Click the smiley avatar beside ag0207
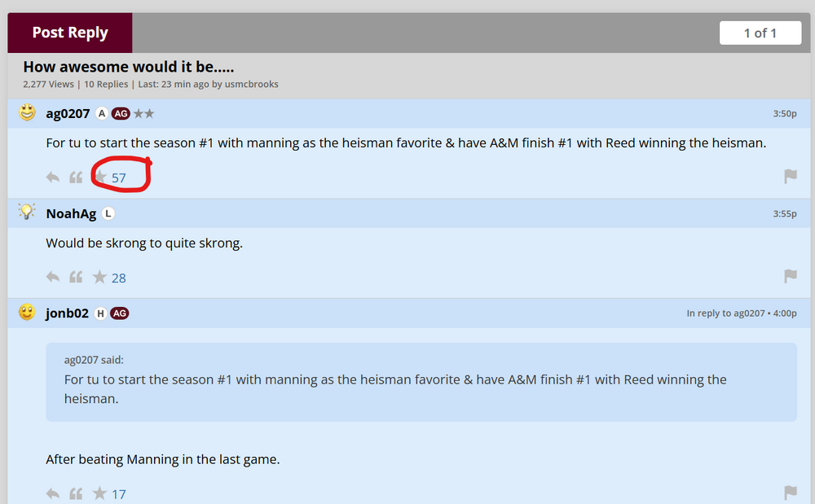The width and height of the screenshot is (815, 504). click(28, 113)
